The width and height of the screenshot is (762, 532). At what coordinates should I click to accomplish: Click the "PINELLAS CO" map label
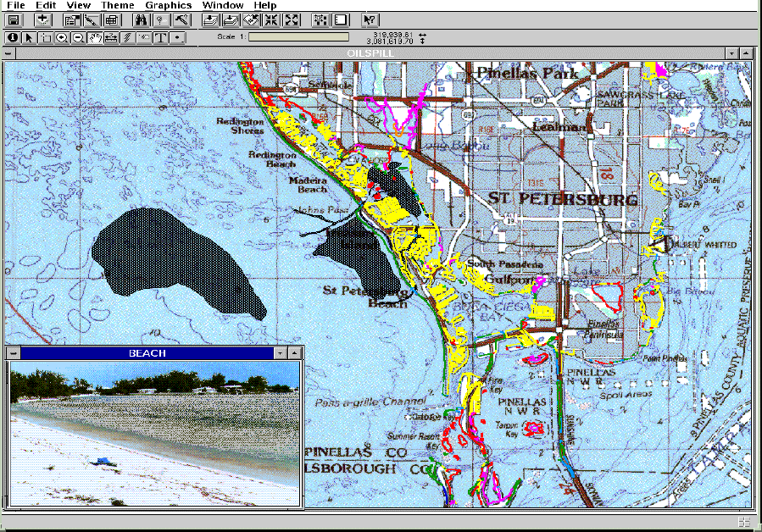pos(356,452)
